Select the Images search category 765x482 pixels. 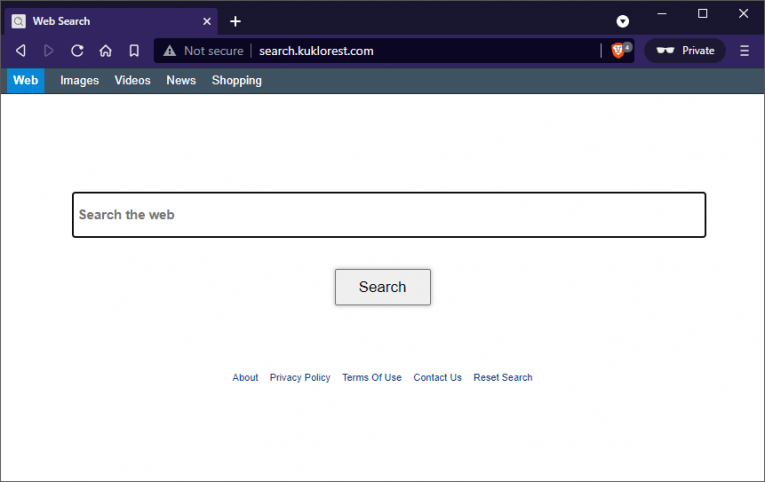79,81
